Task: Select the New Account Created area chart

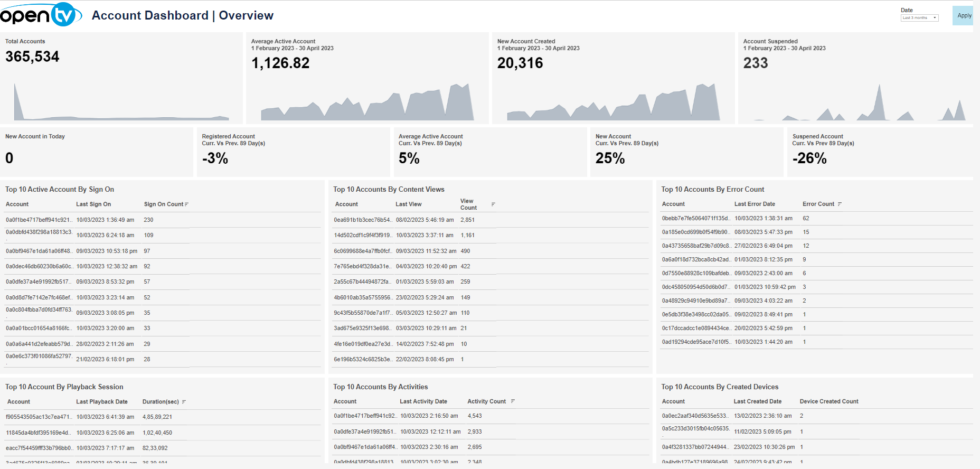Action: [612, 103]
